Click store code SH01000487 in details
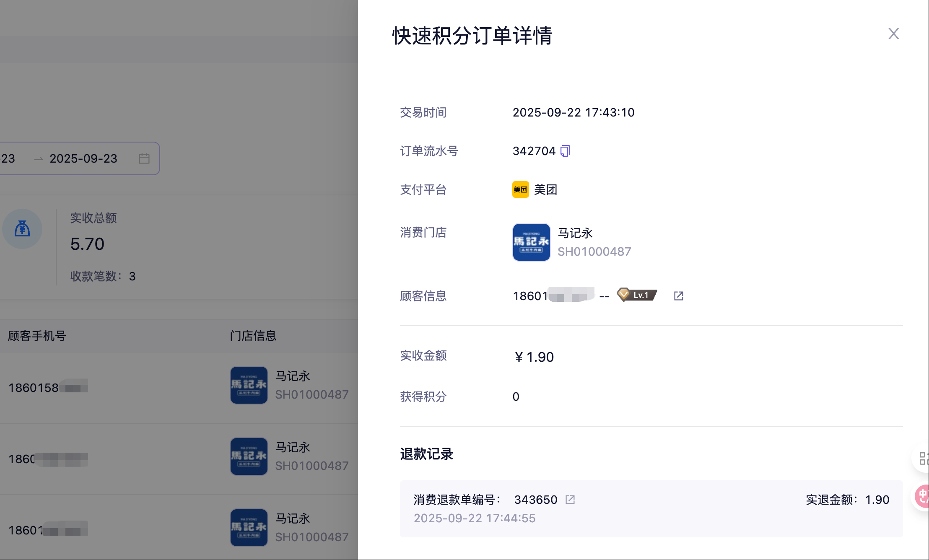 coord(594,251)
